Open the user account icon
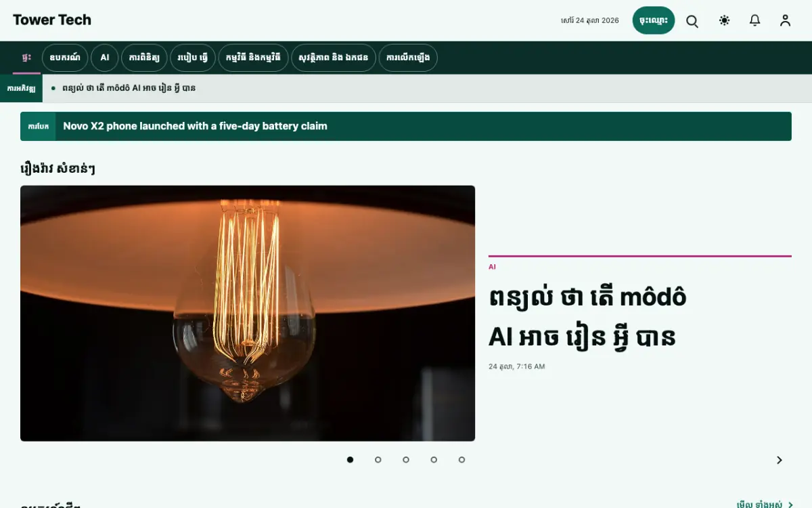The width and height of the screenshot is (812, 508). pos(785,21)
